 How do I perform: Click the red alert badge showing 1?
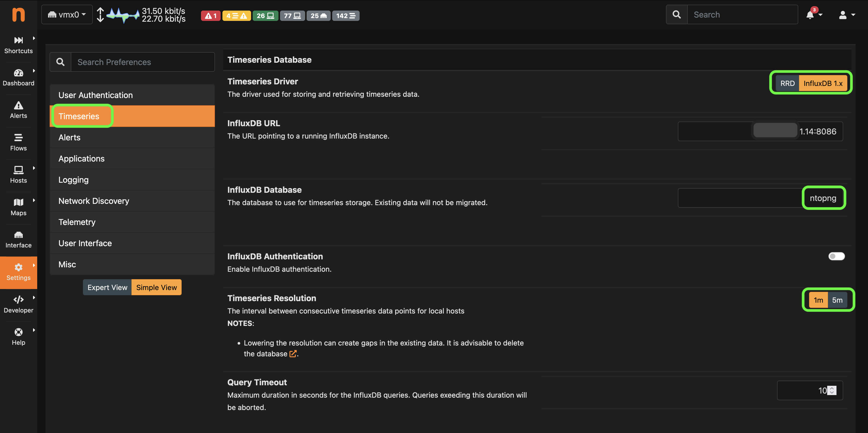point(211,15)
